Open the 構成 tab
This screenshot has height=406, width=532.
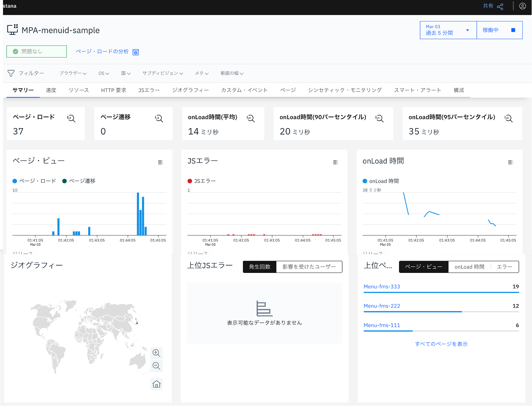pos(459,90)
